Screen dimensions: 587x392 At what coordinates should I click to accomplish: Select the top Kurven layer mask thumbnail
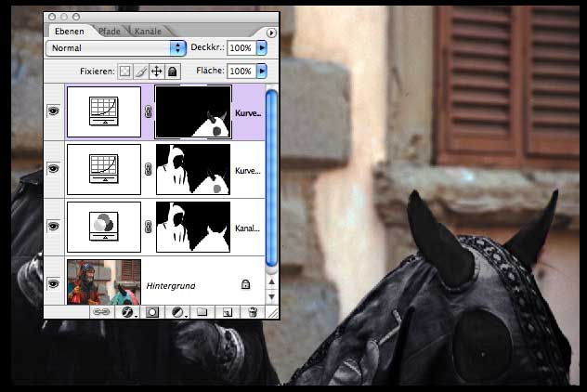click(x=193, y=112)
